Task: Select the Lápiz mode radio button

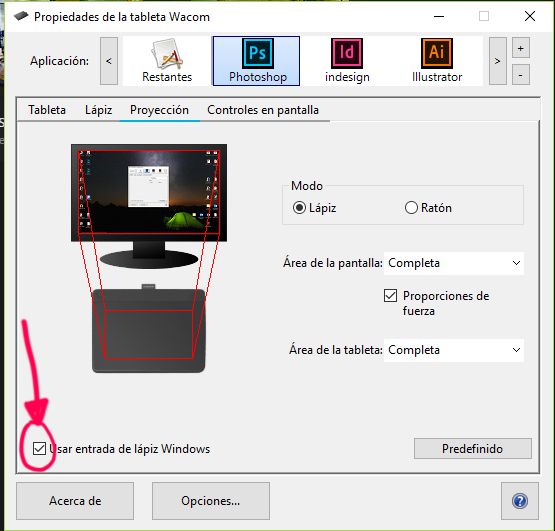Action: 299,208
